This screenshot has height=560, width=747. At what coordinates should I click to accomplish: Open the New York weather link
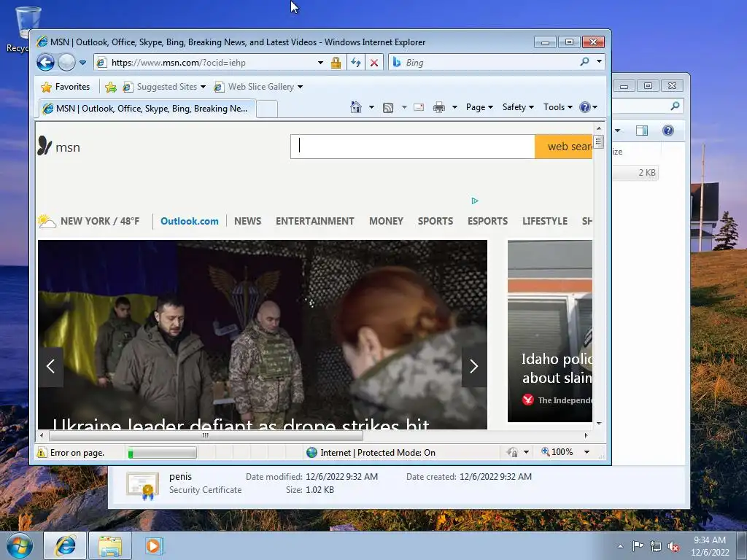click(x=89, y=221)
